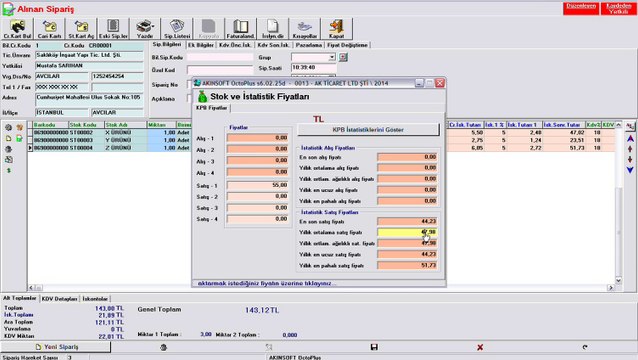Click the Bil.Sip.Kodu input field
Screen dimensions: 638x360
[219, 57]
